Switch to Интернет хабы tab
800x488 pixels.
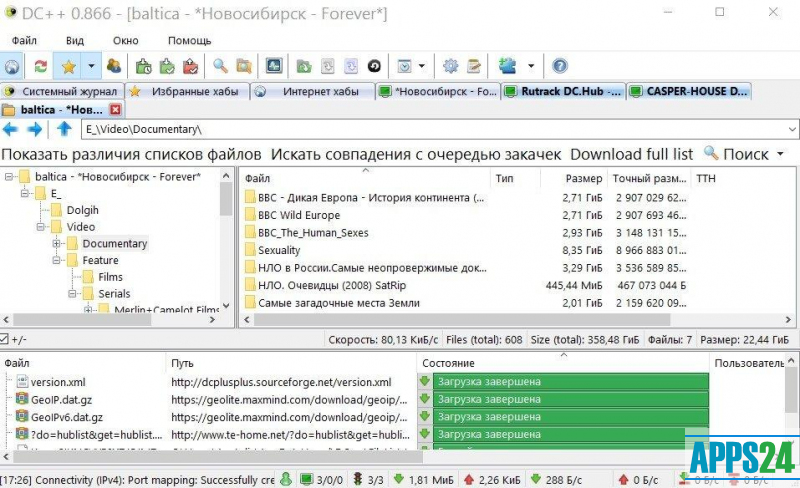click(x=312, y=91)
